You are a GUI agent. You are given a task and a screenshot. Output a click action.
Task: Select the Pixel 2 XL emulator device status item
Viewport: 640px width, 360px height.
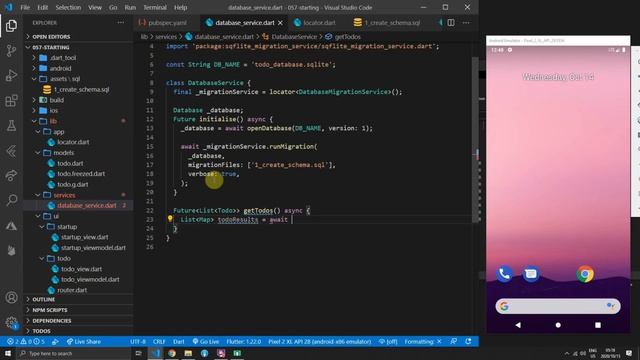click(x=320, y=342)
